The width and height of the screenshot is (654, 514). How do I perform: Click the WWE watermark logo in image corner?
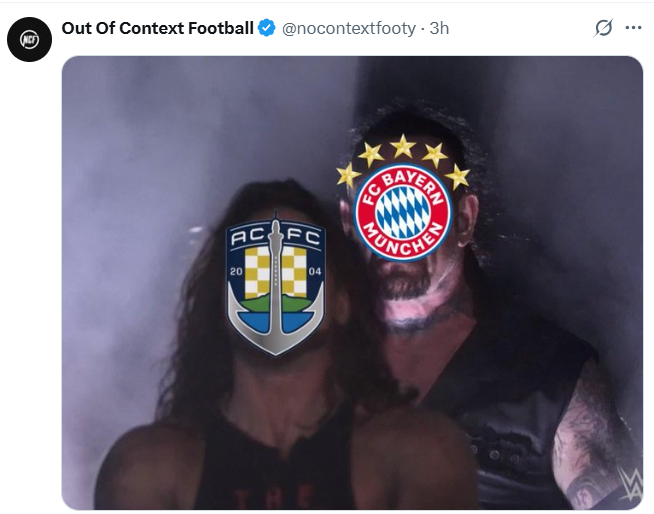click(631, 484)
